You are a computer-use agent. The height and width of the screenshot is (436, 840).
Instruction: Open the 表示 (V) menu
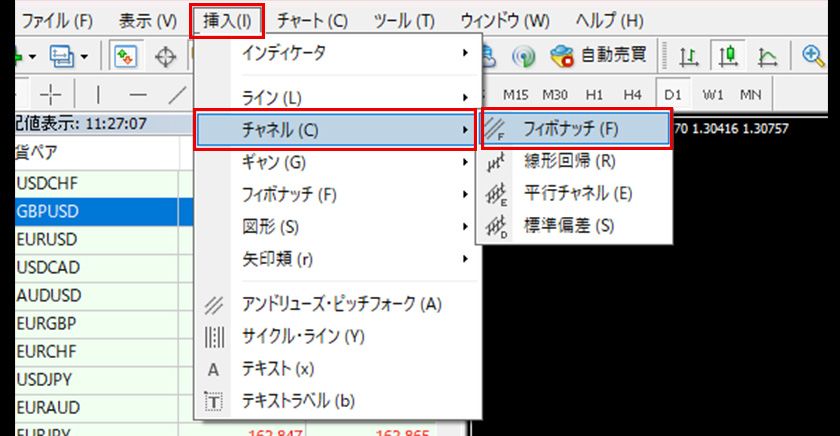point(148,21)
